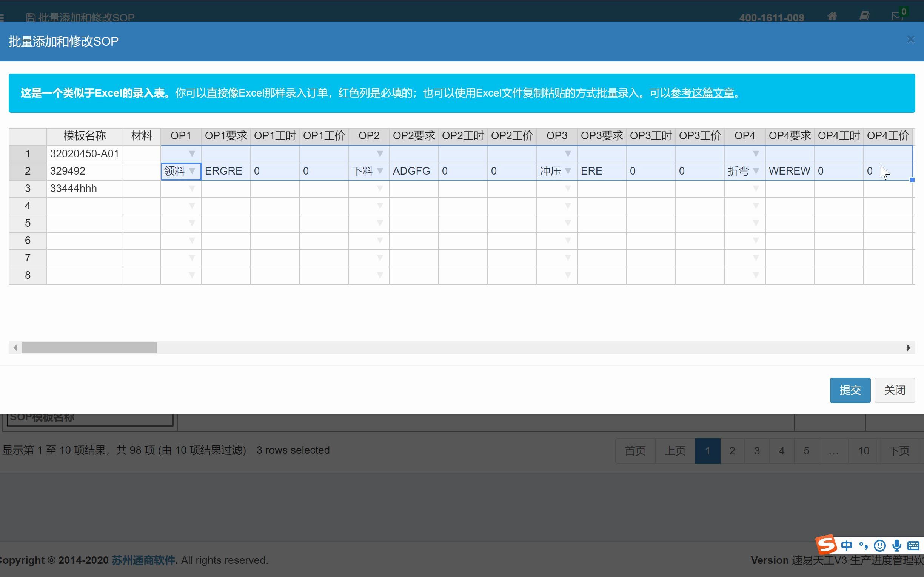Open Sogou soft keyboard icon
The width and height of the screenshot is (924, 577).
pos(913,546)
